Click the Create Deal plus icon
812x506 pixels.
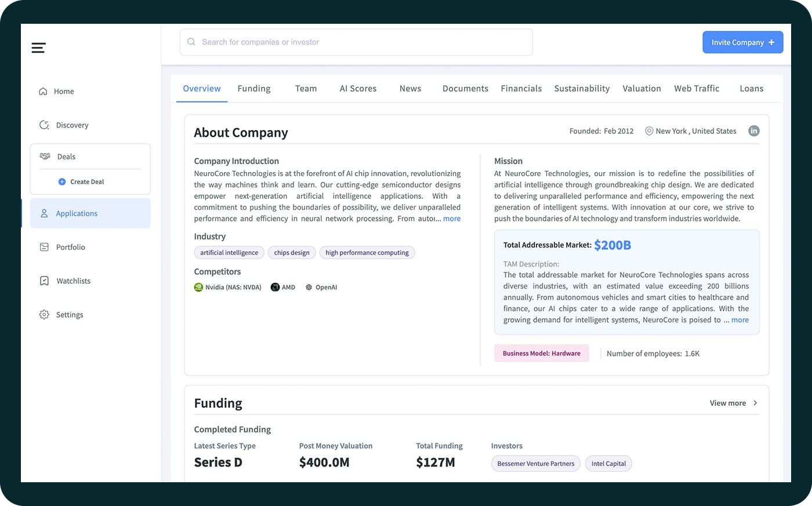coord(62,181)
